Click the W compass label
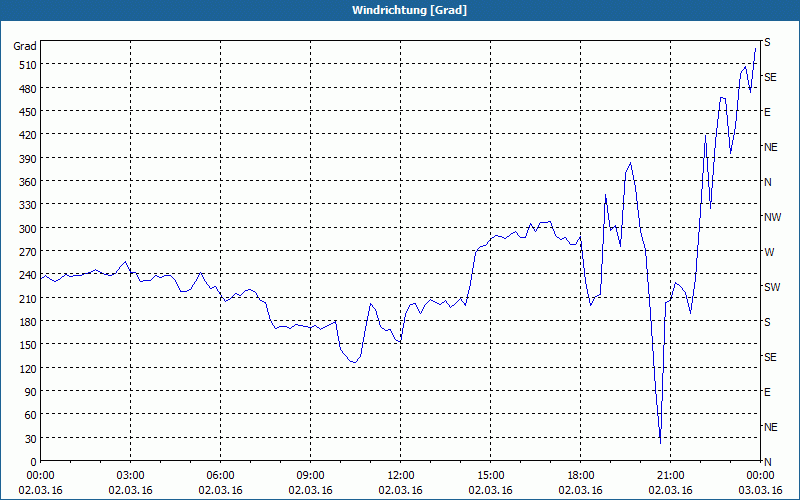800x500 pixels. pyautogui.click(x=769, y=252)
